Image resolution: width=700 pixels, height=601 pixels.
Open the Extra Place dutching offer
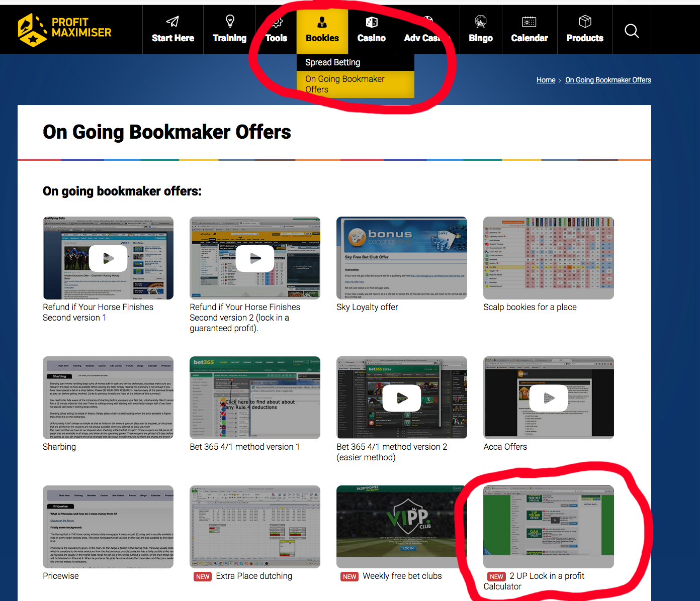coord(254,576)
